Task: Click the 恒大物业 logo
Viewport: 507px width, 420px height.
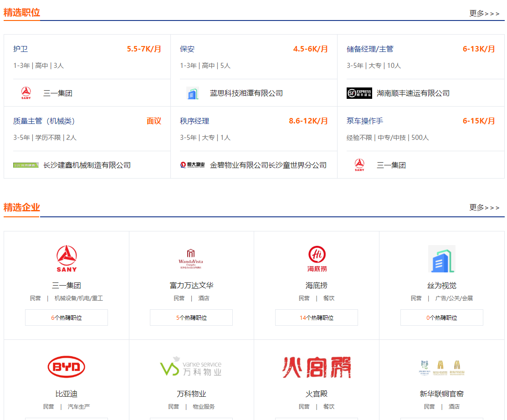Action: click(192, 165)
